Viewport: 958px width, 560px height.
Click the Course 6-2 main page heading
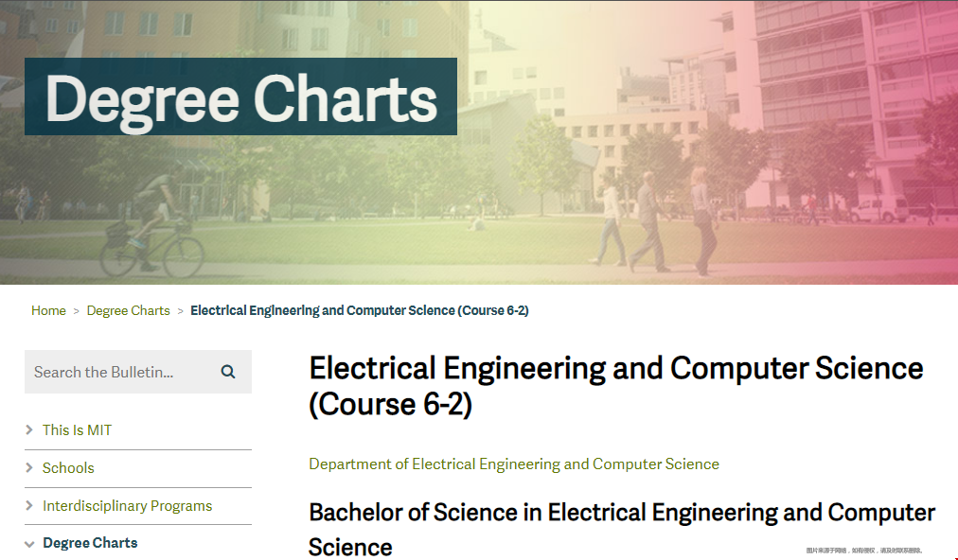point(616,387)
